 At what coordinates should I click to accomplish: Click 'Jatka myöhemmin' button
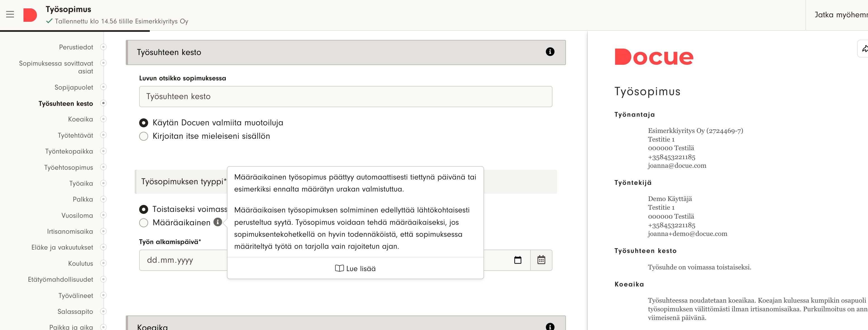click(840, 15)
